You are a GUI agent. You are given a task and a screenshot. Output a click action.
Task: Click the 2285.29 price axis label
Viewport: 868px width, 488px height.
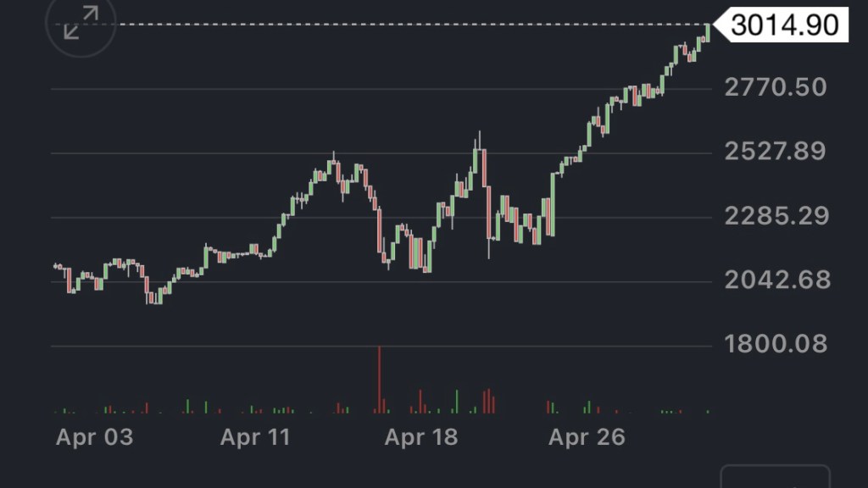(775, 216)
